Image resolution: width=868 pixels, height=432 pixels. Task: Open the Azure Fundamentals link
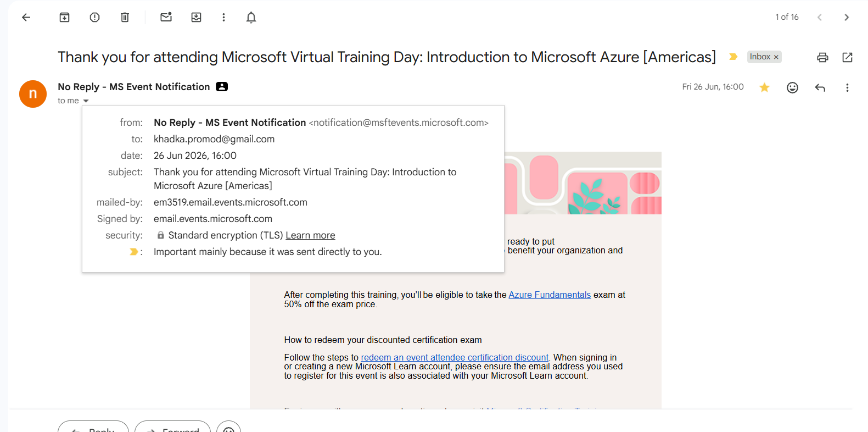click(550, 295)
